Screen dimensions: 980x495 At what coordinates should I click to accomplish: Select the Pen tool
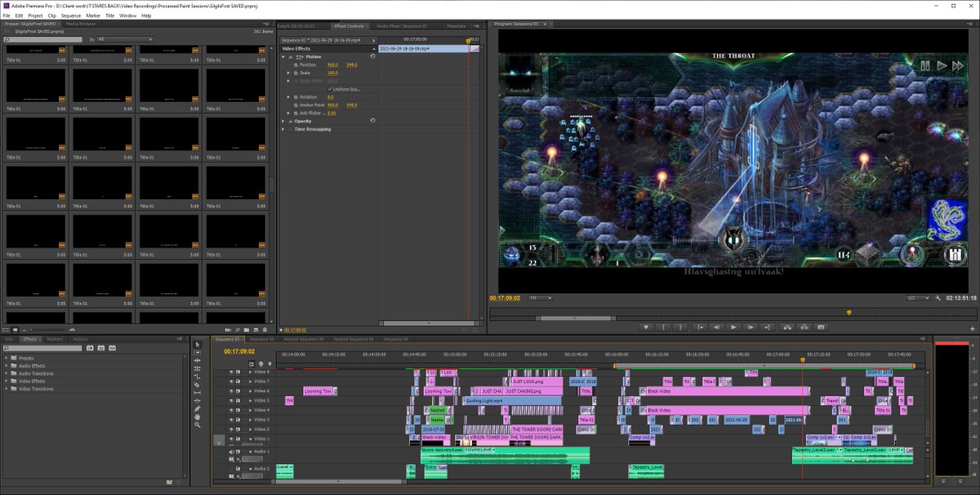(198, 409)
